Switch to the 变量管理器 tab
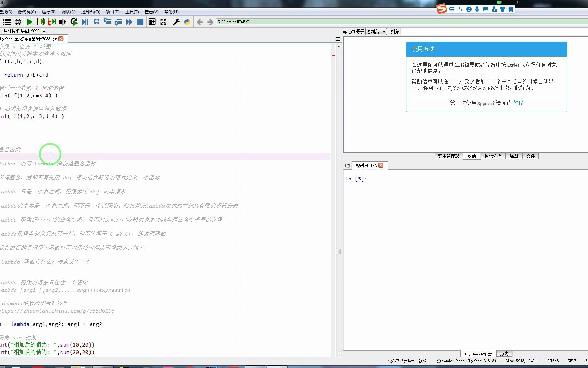Image resolution: width=588 pixels, height=368 pixels. (448, 156)
